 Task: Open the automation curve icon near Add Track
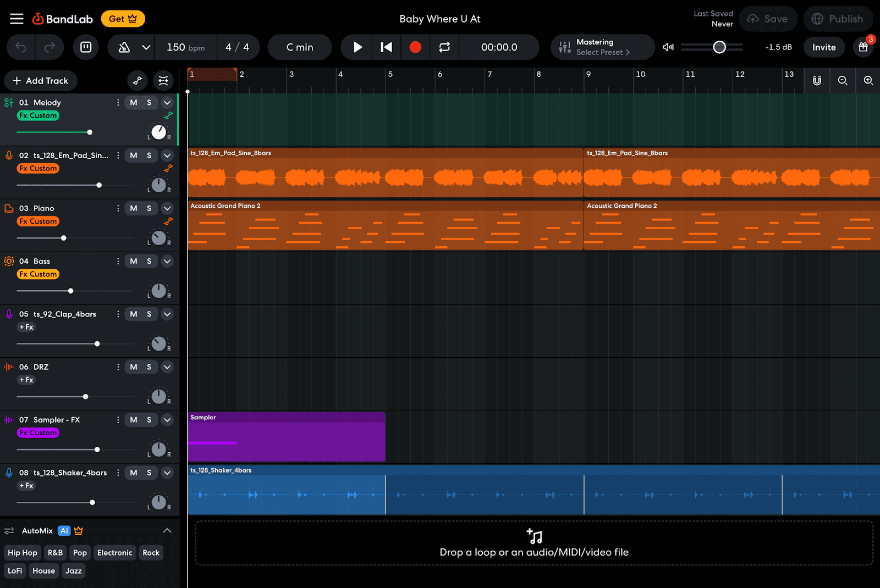(137, 81)
